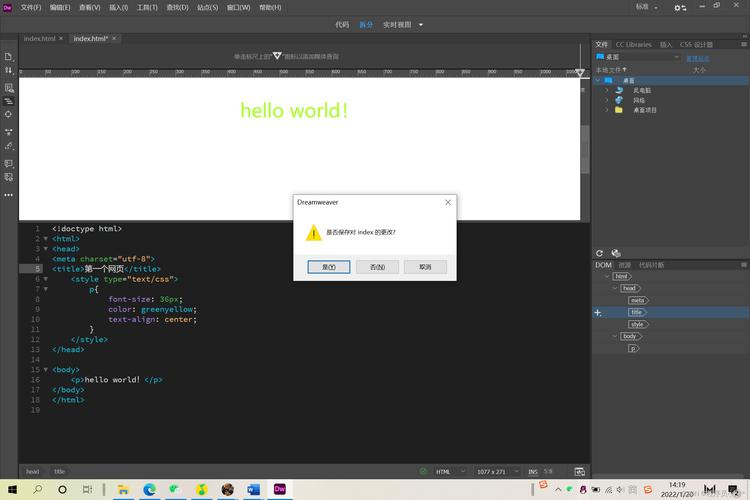Screen dimensions: 750x500
Task: Click the Apply Comment icon in left toolbar
Action: tap(8, 163)
